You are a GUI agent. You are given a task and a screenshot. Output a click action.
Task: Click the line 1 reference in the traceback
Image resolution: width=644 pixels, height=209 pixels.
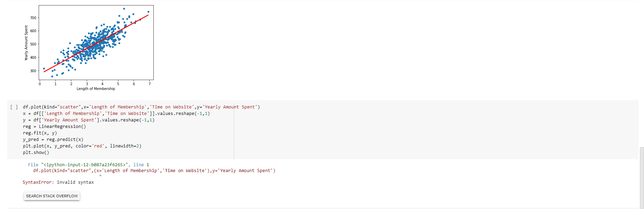tap(145, 165)
